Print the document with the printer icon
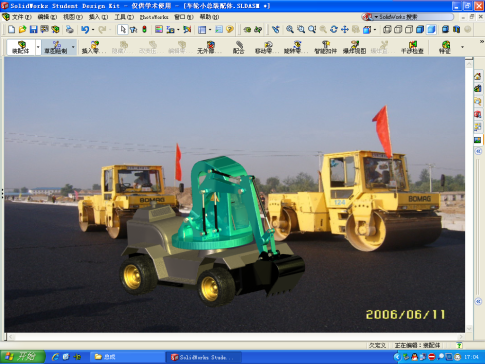The width and height of the screenshot is (485, 364). pos(70,30)
